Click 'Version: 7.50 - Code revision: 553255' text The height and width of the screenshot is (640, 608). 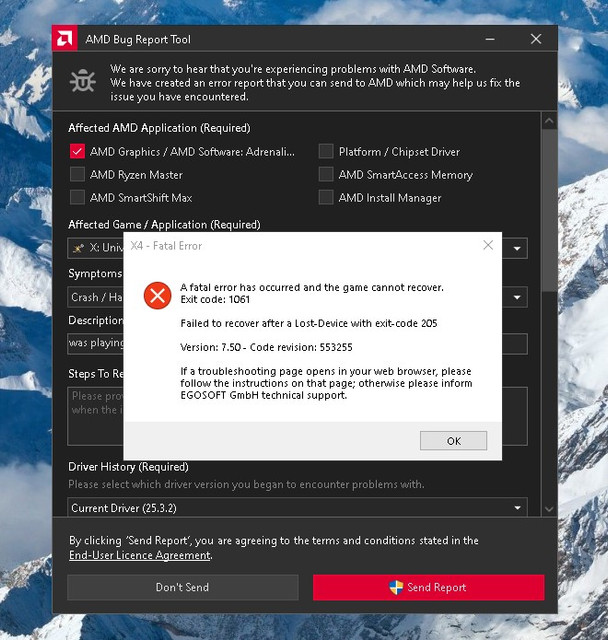266,347
